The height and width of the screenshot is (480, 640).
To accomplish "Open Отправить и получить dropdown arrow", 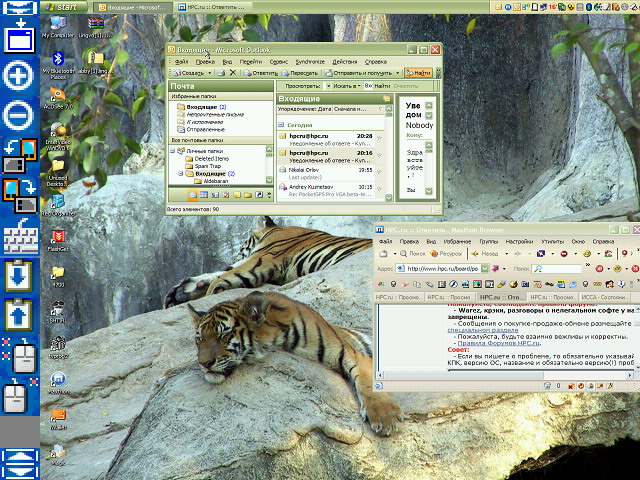I will coord(397,73).
